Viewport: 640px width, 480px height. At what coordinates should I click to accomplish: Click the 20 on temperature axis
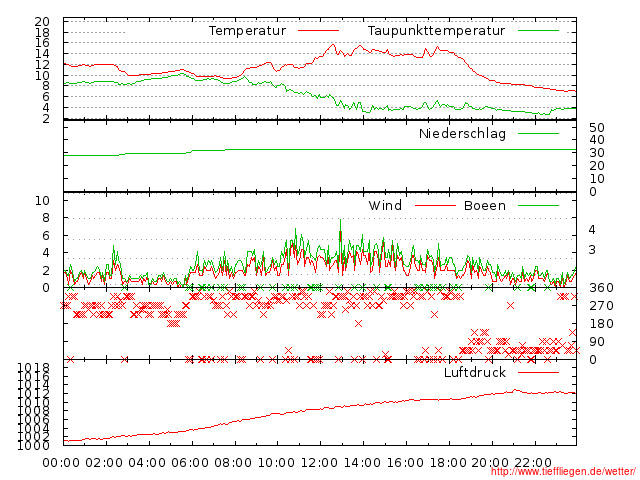(x=42, y=22)
